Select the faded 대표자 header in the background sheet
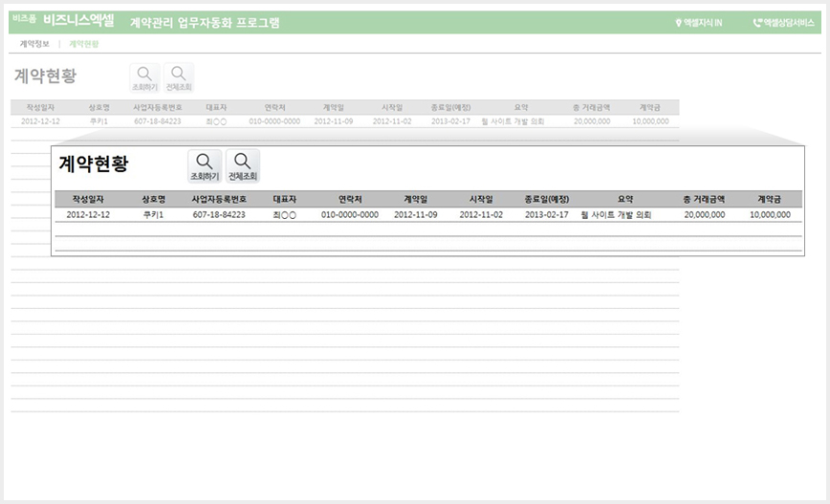The width and height of the screenshot is (830, 504). pyautogui.click(x=216, y=107)
